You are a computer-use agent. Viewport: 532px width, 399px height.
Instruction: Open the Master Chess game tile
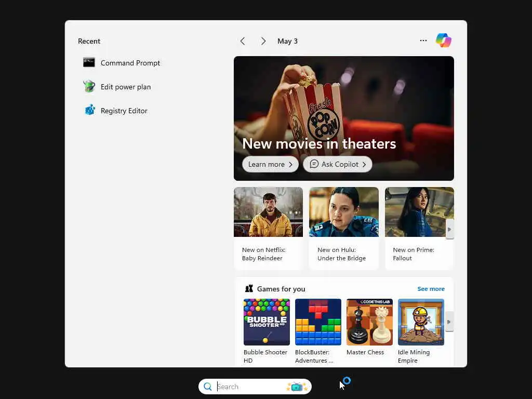(x=369, y=322)
